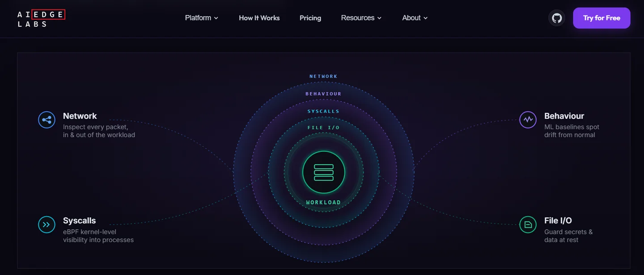Open the GitHub repository icon

coord(557,18)
